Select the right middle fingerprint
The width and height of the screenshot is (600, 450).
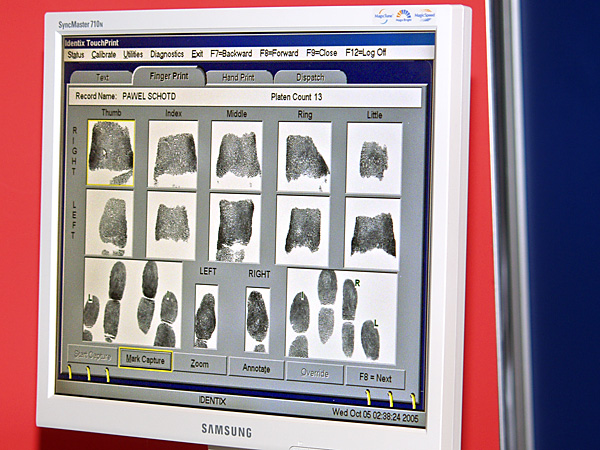236,155
